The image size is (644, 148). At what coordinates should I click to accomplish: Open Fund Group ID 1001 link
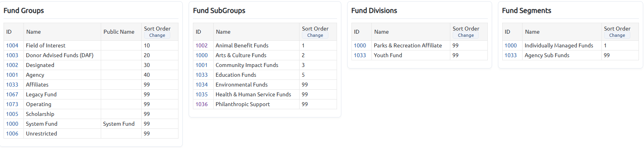[12, 75]
